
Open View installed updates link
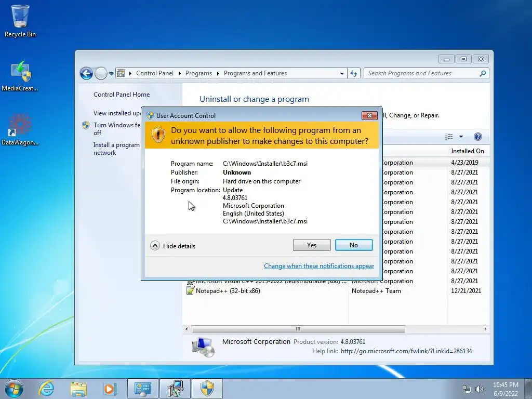[x=117, y=113]
